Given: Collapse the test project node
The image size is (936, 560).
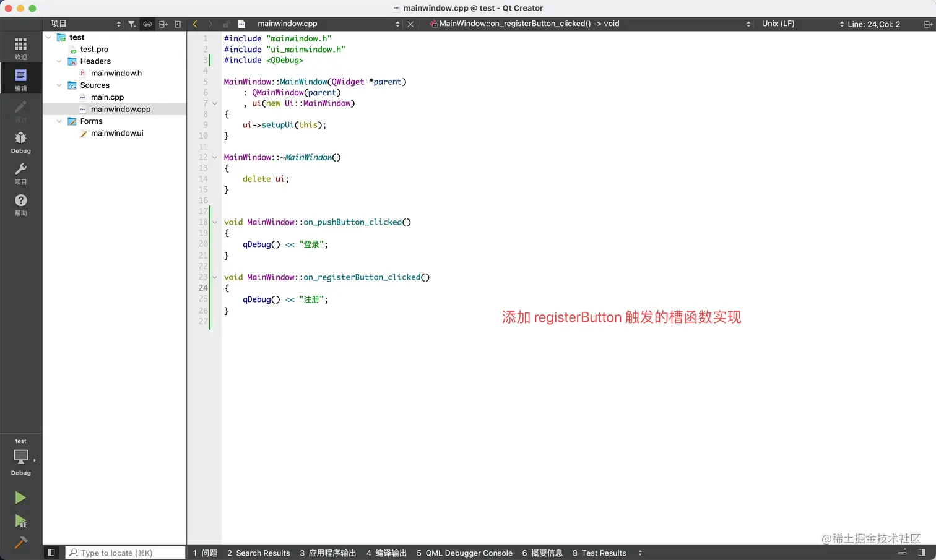Looking at the screenshot, I should tap(49, 37).
